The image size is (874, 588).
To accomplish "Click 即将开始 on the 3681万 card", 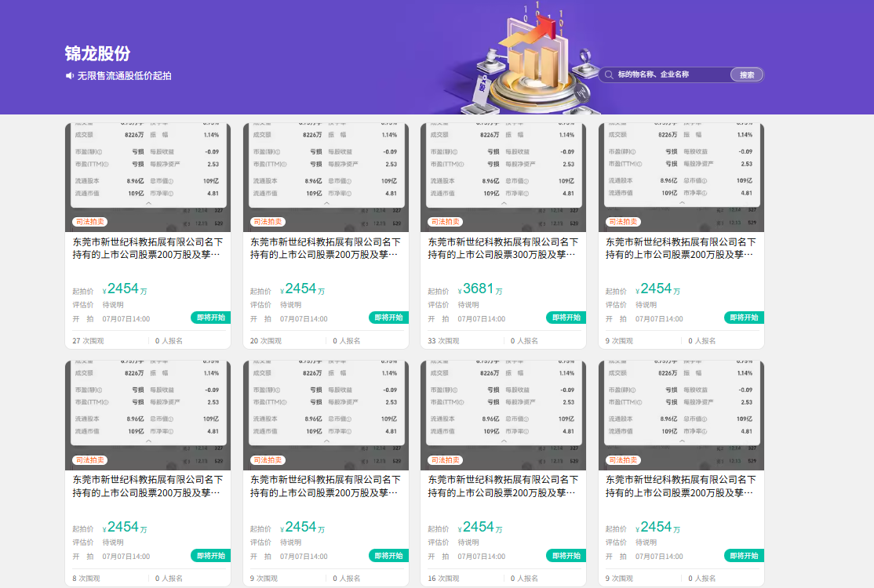I will click(566, 318).
